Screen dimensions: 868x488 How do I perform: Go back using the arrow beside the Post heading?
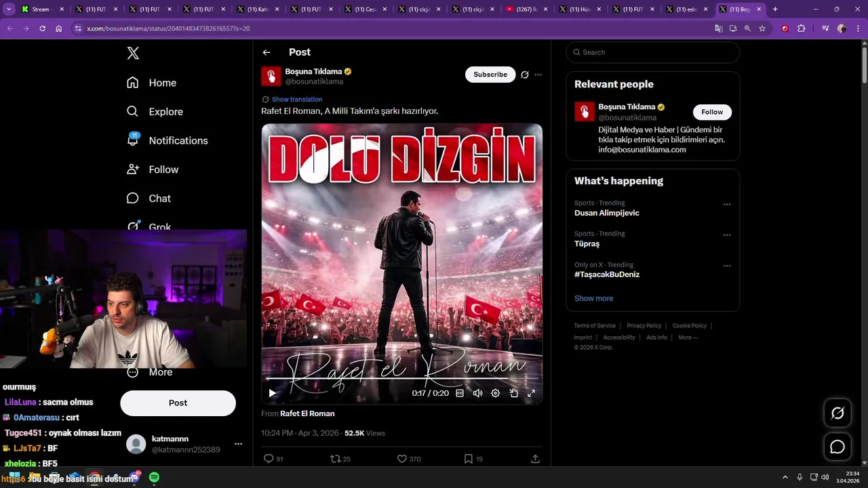pyautogui.click(x=267, y=52)
